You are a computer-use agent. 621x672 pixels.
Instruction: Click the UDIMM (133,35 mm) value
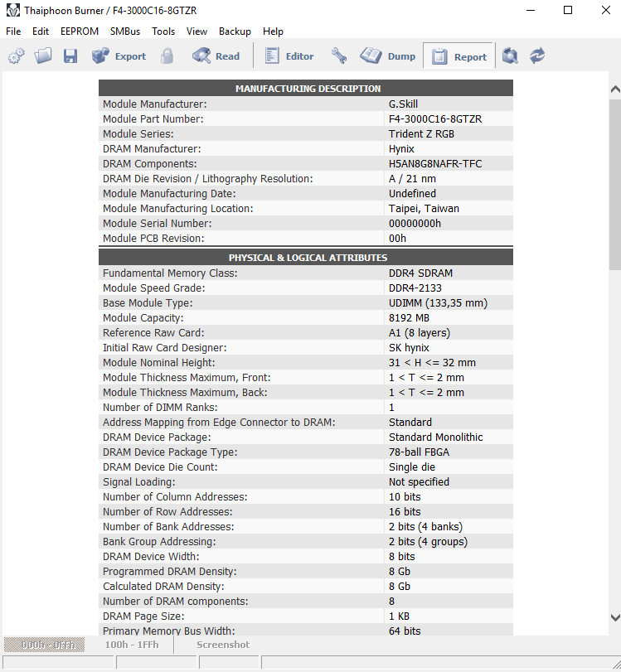point(438,303)
